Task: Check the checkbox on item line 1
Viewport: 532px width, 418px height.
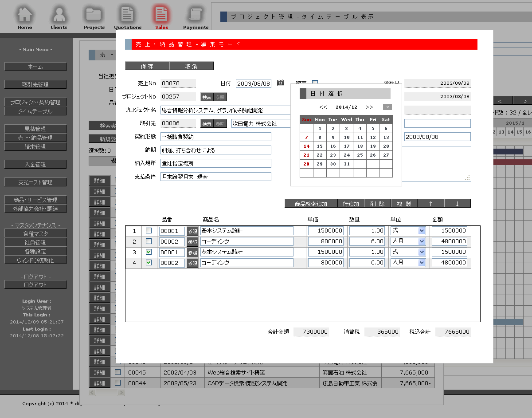Action: pyautogui.click(x=149, y=230)
